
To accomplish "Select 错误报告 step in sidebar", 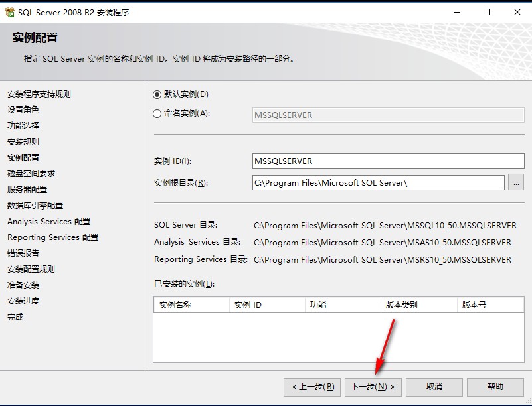I will pos(23,253).
